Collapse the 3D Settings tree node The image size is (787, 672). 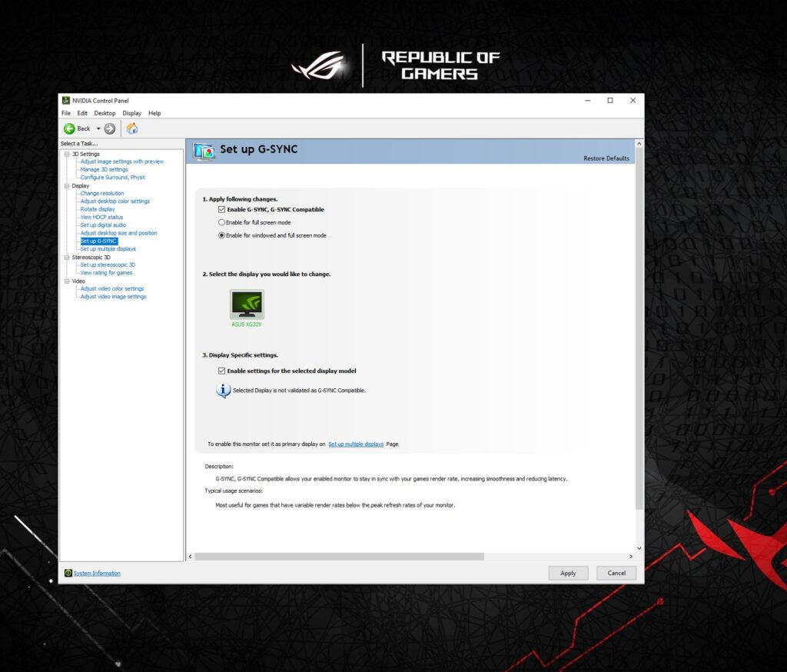(x=67, y=155)
